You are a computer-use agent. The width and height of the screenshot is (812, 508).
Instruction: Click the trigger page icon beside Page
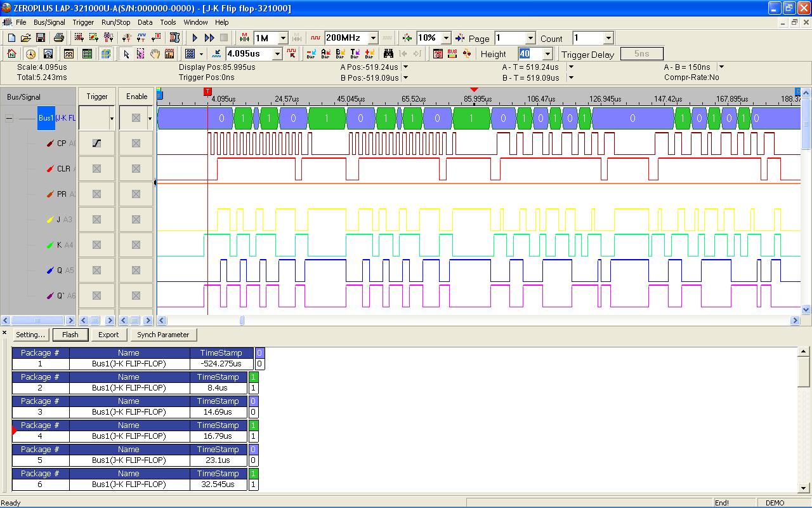[460, 38]
